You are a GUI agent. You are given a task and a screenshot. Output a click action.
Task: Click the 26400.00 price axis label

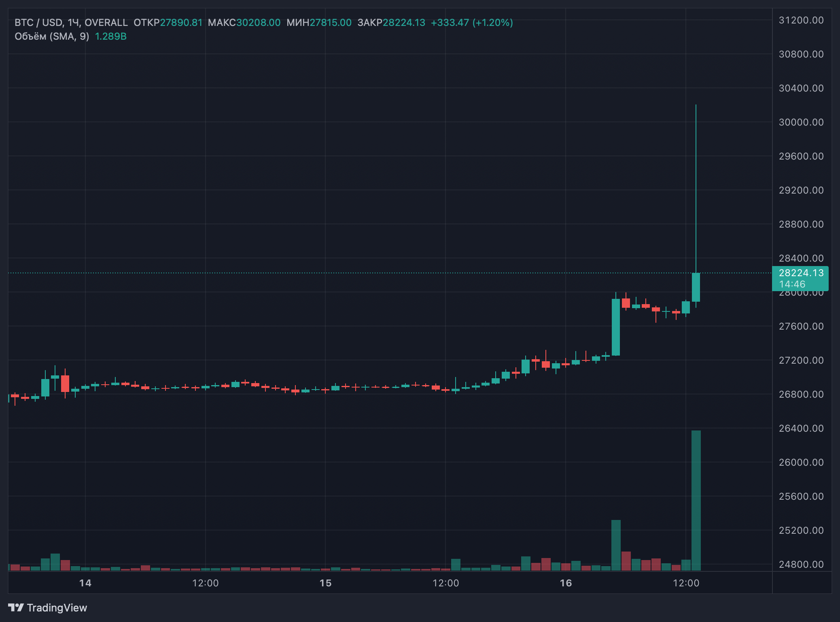tap(801, 428)
